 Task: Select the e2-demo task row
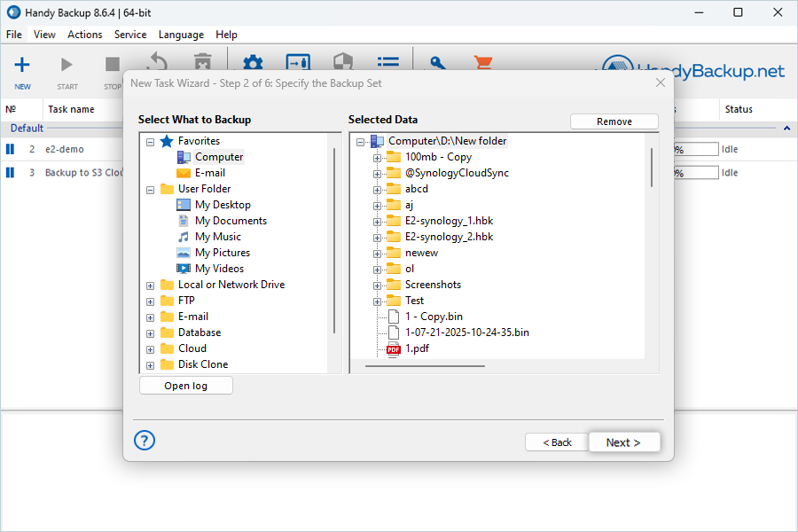(64, 149)
